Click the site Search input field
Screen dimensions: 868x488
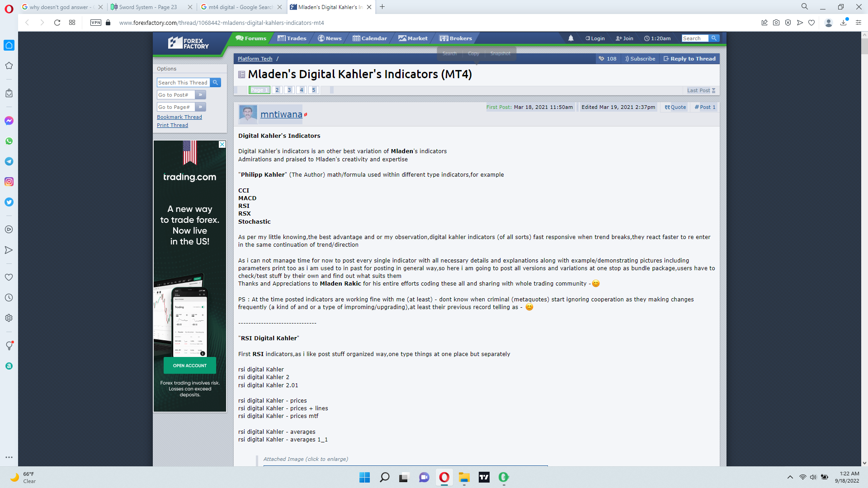[694, 38]
